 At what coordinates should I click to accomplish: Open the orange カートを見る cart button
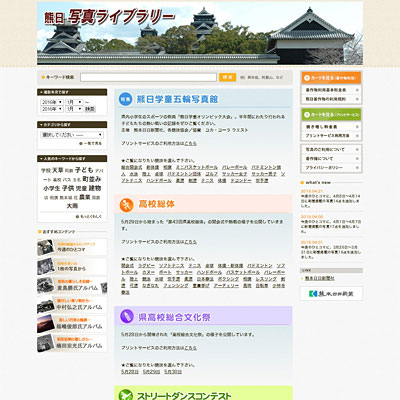331,78
